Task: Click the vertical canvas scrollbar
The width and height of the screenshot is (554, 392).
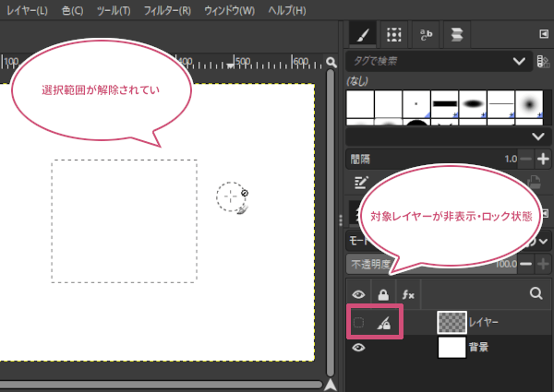Action: point(331,223)
